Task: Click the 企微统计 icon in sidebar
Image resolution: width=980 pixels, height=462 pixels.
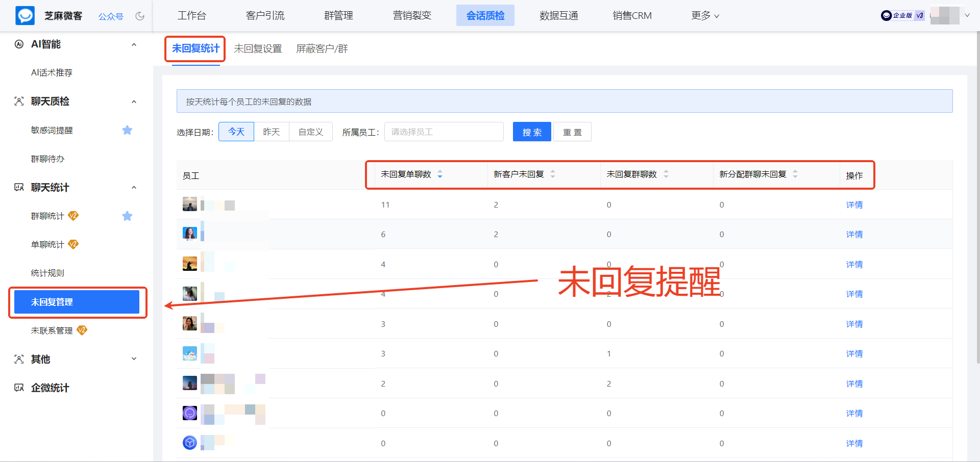Action: (18, 388)
